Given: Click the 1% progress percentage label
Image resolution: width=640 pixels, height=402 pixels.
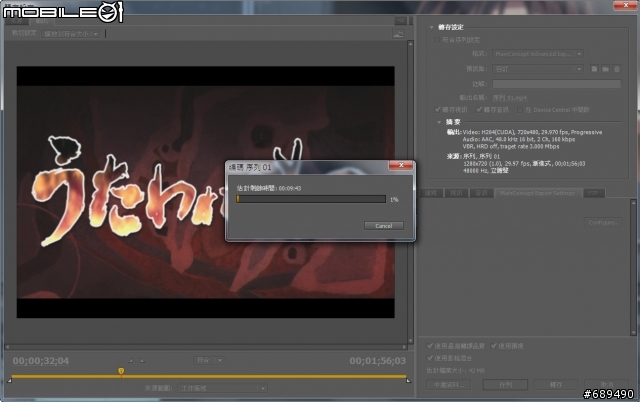Looking at the screenshot, I should point(394,200).
